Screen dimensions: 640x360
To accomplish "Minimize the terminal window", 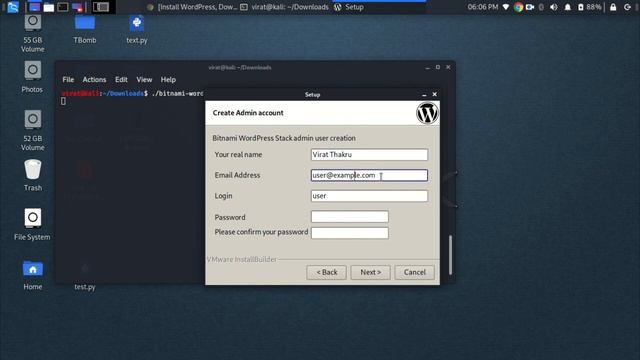I will click(427, 67).
